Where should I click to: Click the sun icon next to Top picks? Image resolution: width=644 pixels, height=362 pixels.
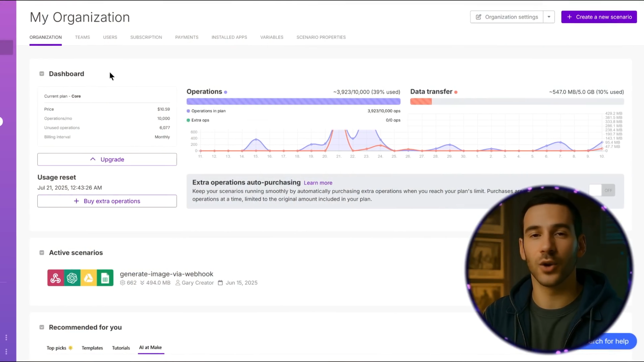pos(70,348)
